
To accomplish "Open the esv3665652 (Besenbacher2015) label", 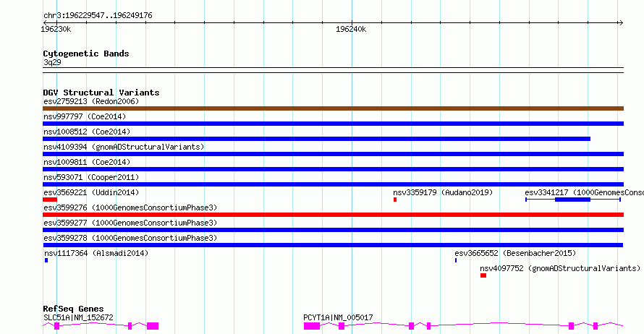I will click(515, 253).
